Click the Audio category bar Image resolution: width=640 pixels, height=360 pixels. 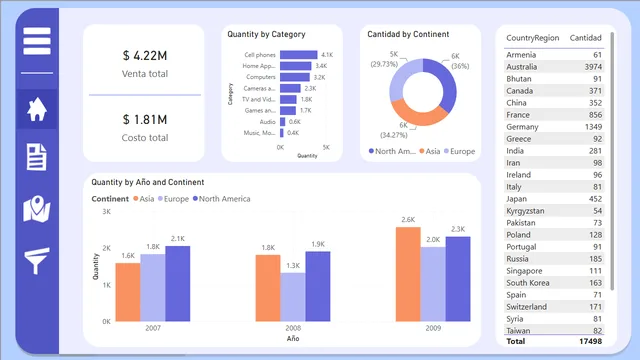point(282,122)
